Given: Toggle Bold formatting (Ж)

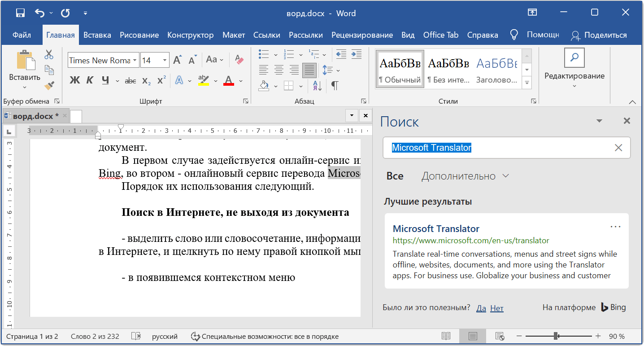Looking at the screenshot, I should 74,81.
